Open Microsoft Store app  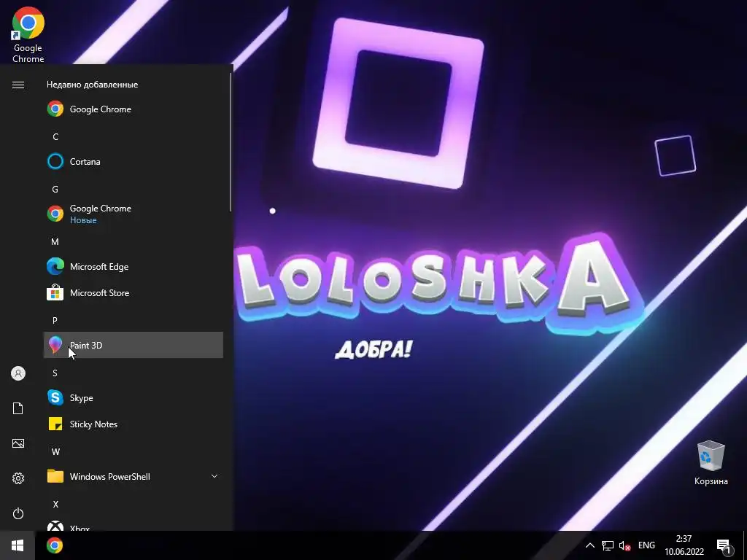click(133, 293)
